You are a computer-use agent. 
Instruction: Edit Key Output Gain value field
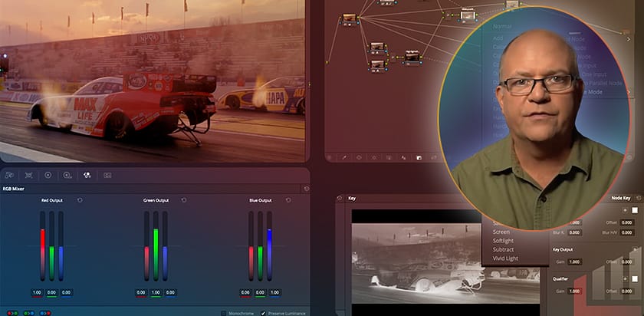tap(574, 262)
